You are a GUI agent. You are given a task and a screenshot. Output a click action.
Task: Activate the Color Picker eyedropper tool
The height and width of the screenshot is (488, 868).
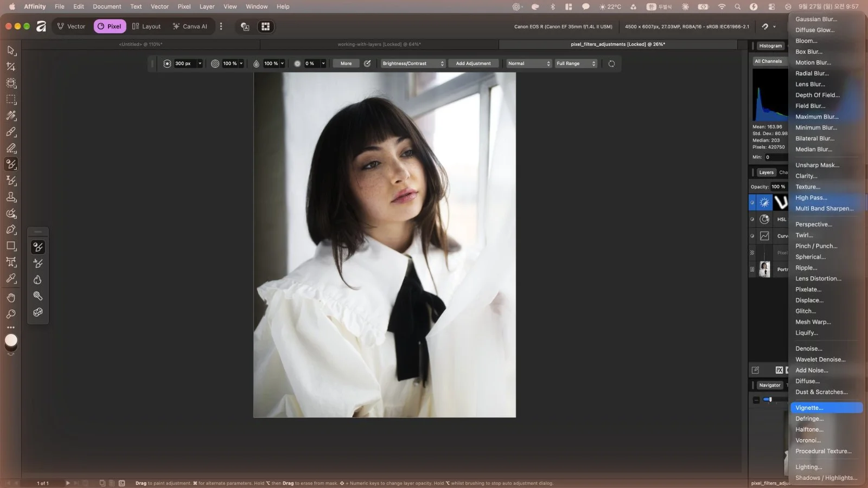pyautogui.click(x=11, y=278)
